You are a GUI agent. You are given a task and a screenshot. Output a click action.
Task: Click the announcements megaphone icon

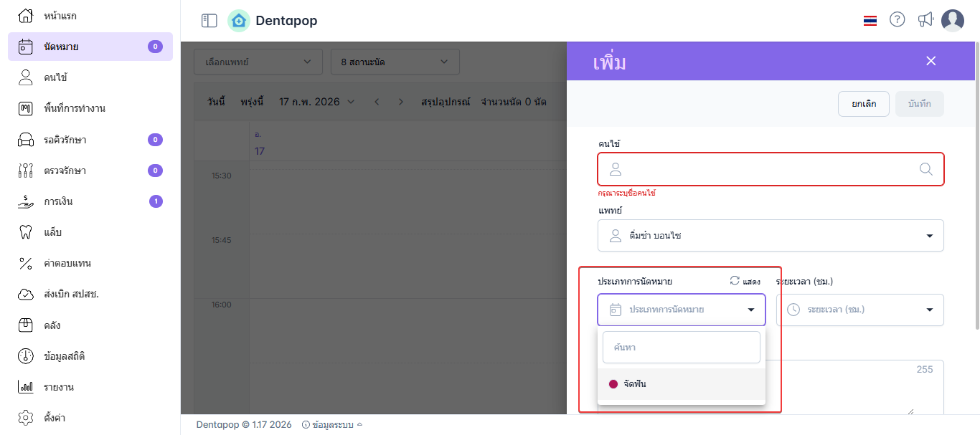point(925,20)
